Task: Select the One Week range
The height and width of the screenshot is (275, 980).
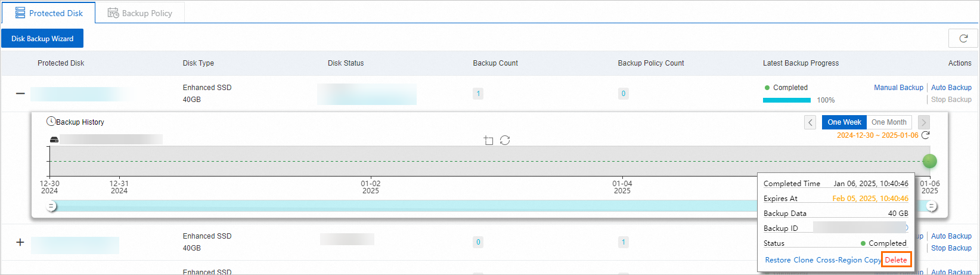Action: pos(844,122)
